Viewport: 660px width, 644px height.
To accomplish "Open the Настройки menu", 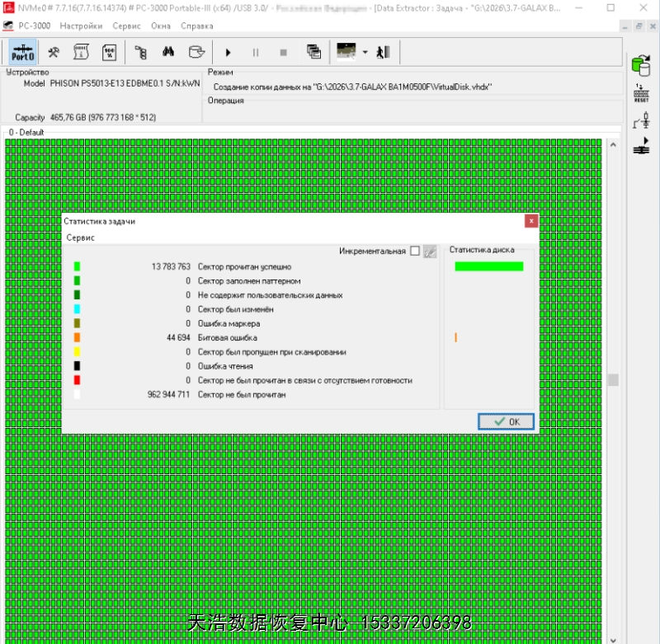I will (x=81, y=26).
